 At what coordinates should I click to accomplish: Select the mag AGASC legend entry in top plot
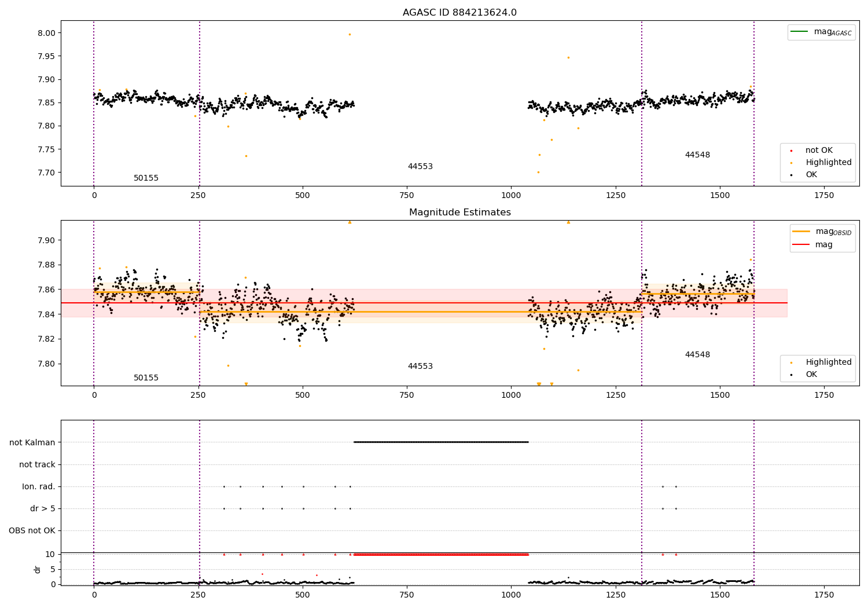pyautogui.click(x=821, y=32)
